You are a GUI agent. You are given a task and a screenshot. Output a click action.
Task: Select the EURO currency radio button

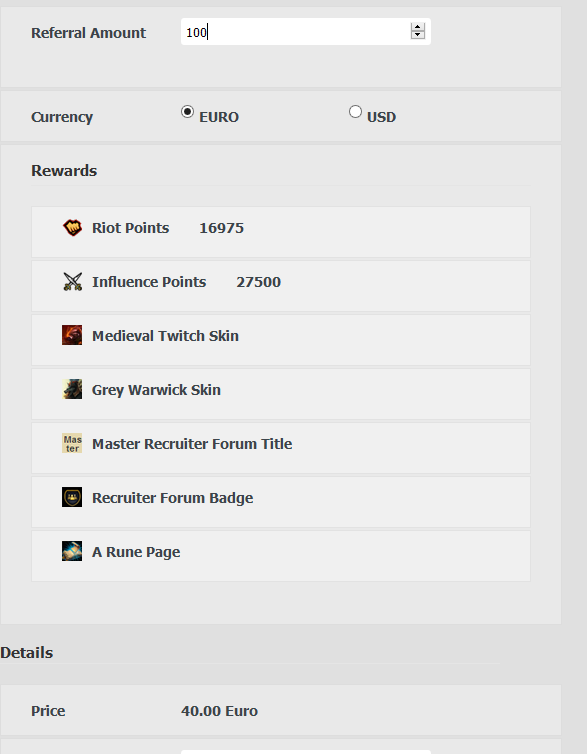187,112
